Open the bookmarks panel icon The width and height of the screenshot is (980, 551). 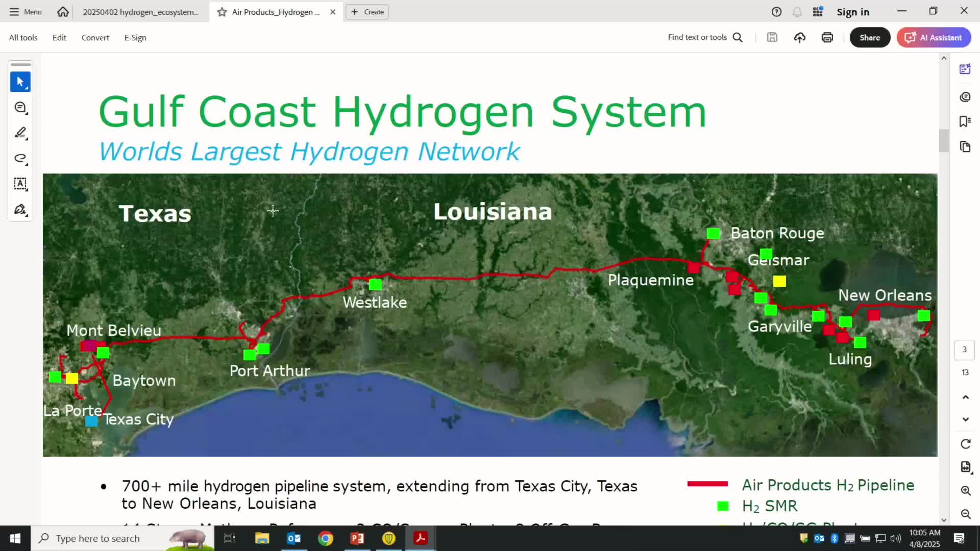pos(965,121)
